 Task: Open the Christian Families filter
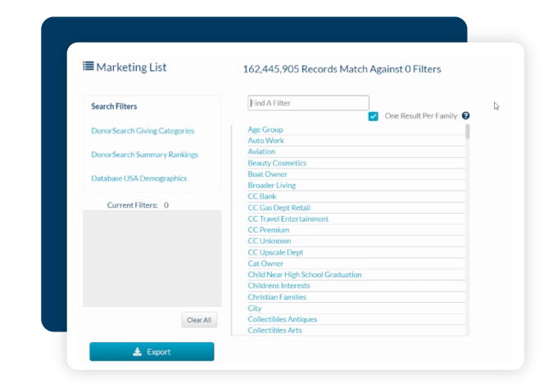[277, 297]
